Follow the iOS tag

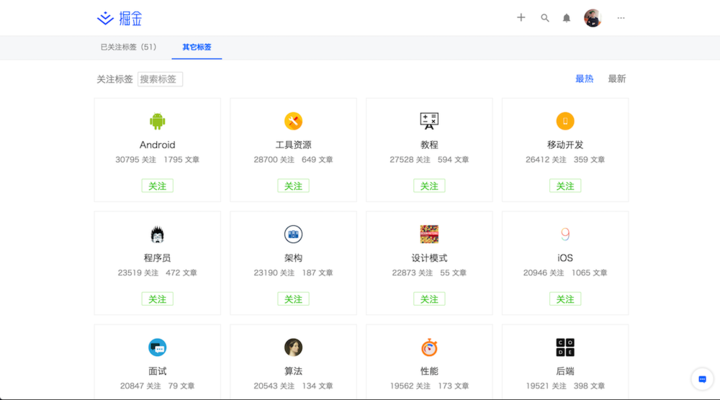tap(565, 299)
